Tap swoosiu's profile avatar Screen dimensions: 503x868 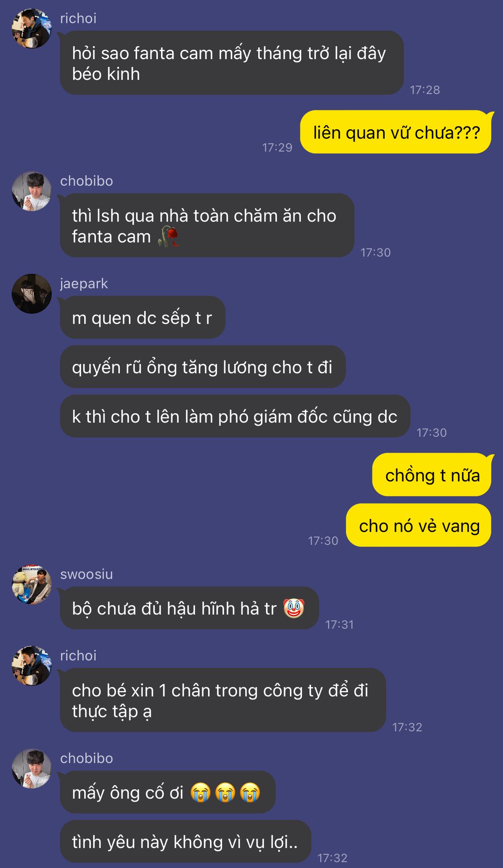pyautogui.click(x=31, y=585)
